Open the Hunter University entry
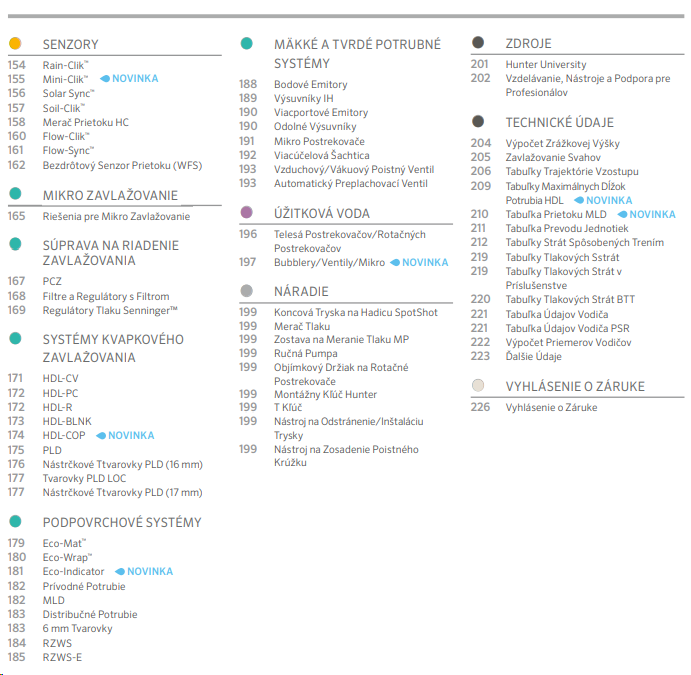This screenshot has width=691, height=675. [546, 65]
